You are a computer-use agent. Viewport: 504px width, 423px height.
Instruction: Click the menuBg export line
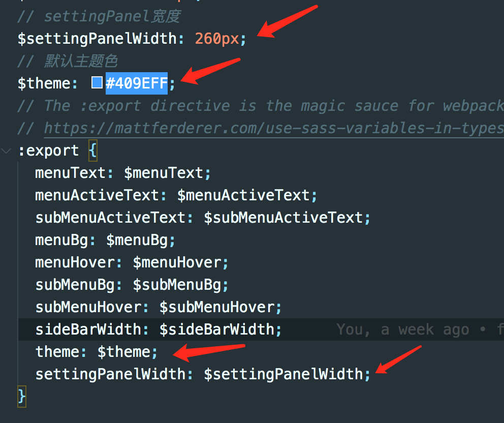pyautogui.click(x=105, y=240)
